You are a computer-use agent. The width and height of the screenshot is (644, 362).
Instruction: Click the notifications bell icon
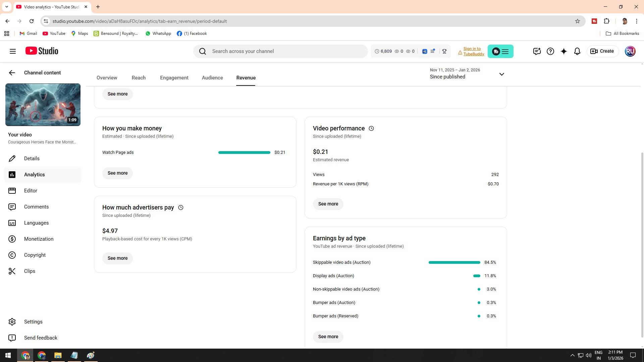(577, 51)
